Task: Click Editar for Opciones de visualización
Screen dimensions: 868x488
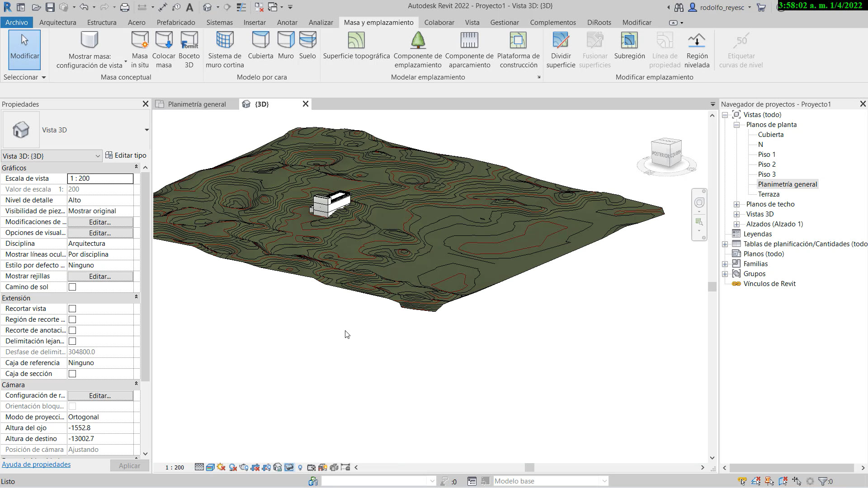Action: pyautogui.click(x=100, y=233)
